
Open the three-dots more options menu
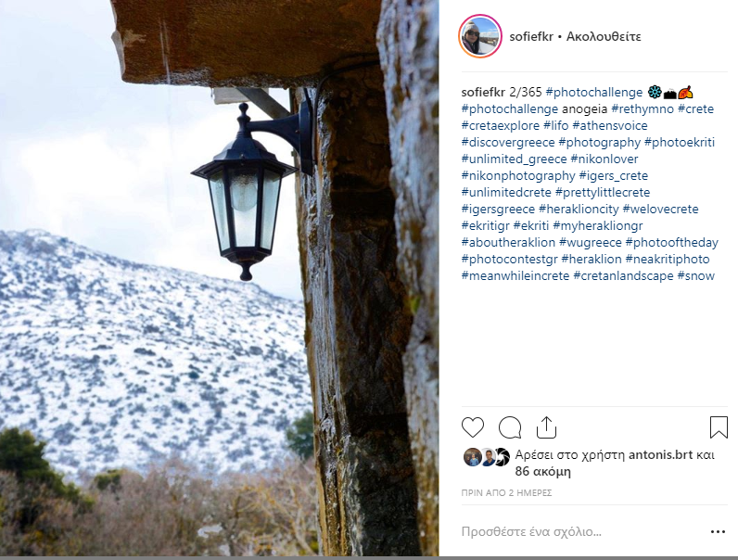(718, 532)
